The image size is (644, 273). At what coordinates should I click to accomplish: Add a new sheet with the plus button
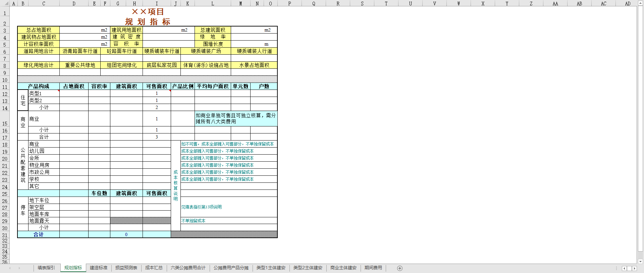399,268
